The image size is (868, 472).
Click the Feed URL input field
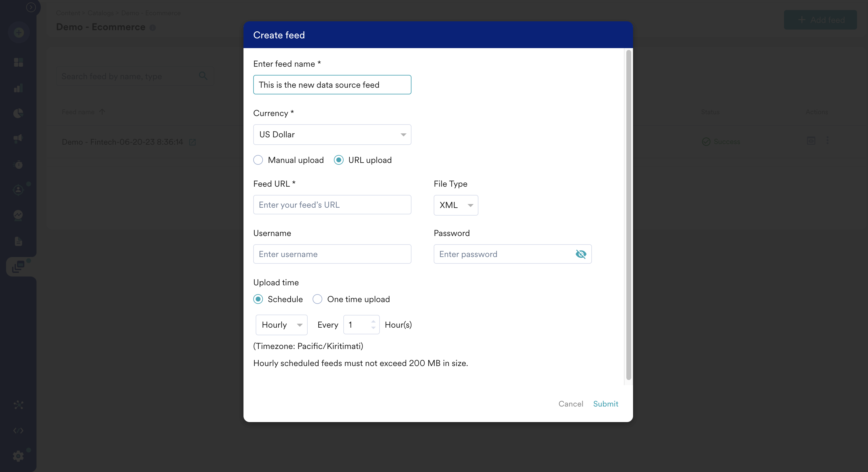point(332,205)
